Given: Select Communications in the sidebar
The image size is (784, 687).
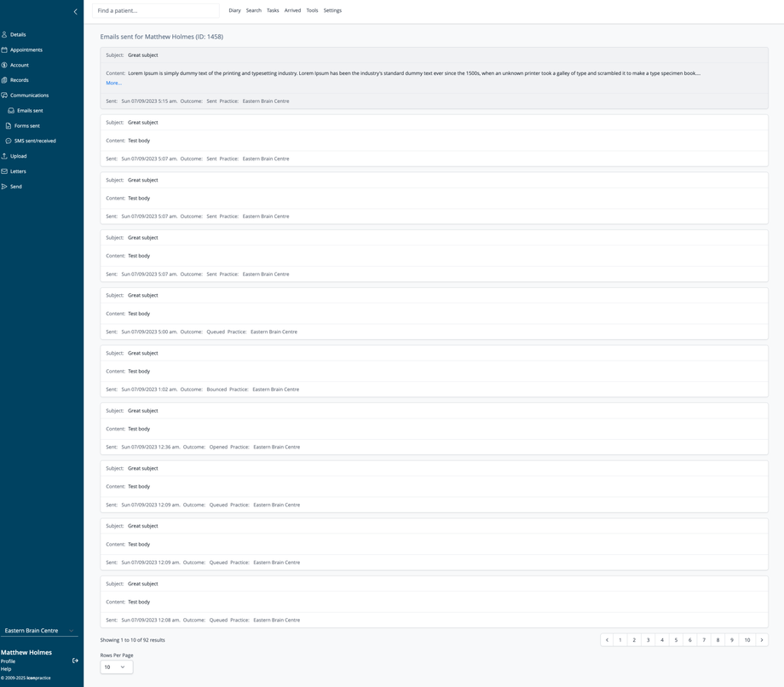Looking at the screenshot, I should pos(30,95).
